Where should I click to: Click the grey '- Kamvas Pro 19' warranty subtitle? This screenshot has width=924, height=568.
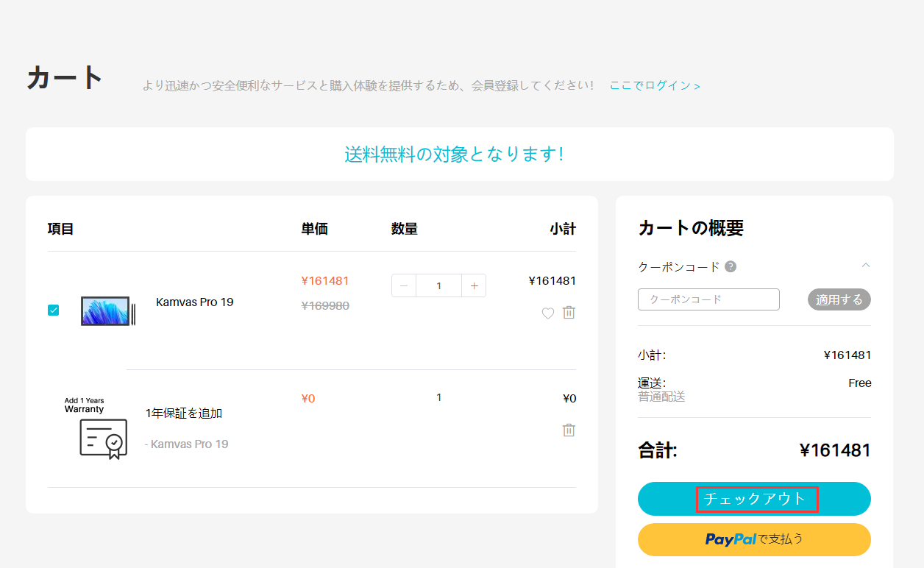[x=187, y=444]
